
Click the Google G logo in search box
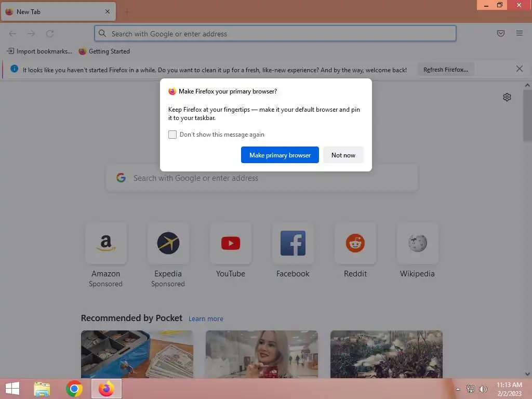pyautogui.click(x=121, y=178)
